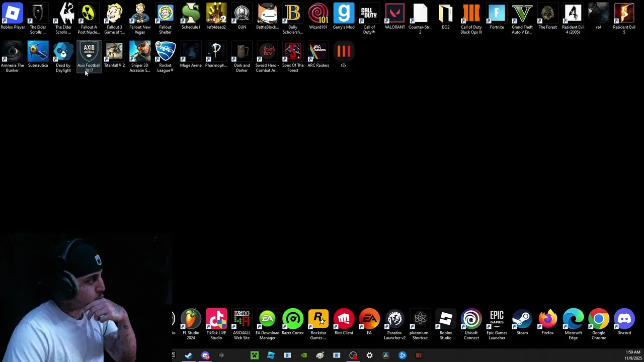Launch the Grand Theft Auto V shortcut
This screenshot has height=362, width=644.
point(522,19)
